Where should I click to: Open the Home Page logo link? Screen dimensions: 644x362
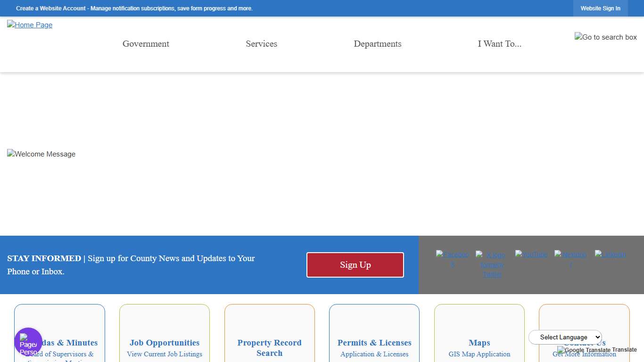click(x=30, y=25)
